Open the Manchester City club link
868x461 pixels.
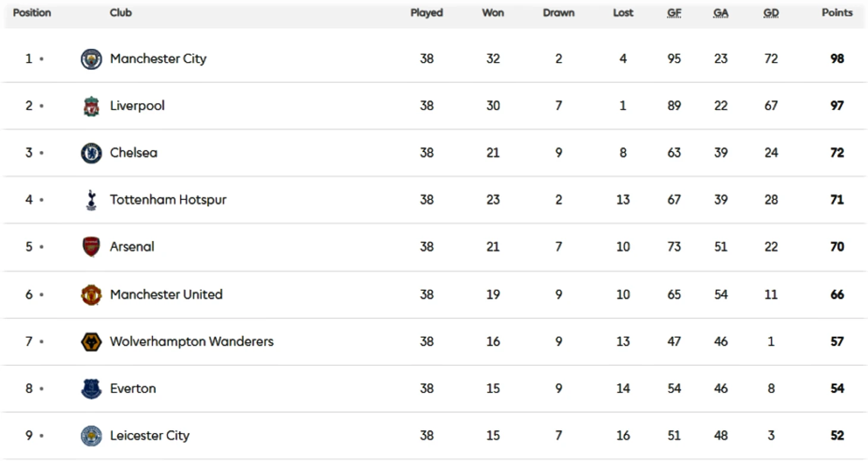158,59
